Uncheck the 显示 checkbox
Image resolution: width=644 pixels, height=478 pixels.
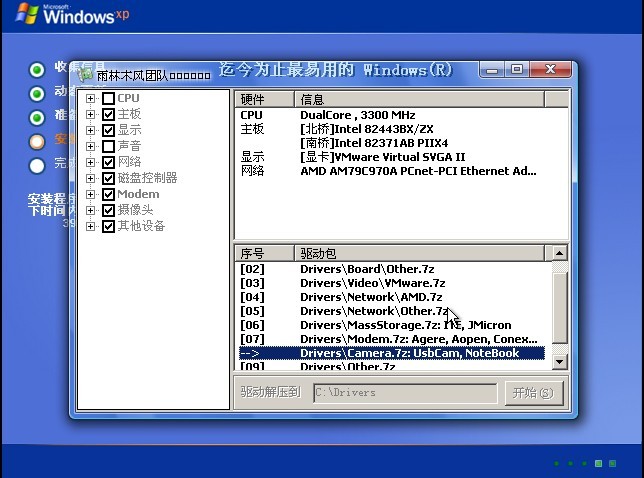click(108, 130)
